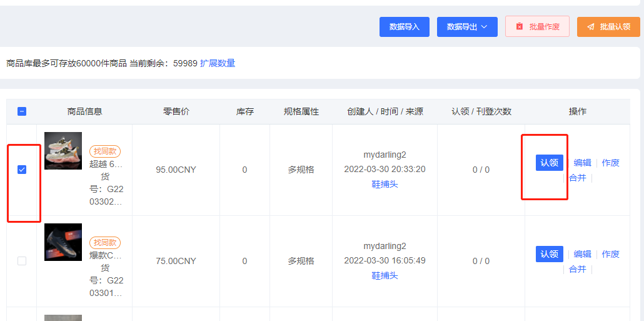Click the 数据导入 button

coord(404,27)
